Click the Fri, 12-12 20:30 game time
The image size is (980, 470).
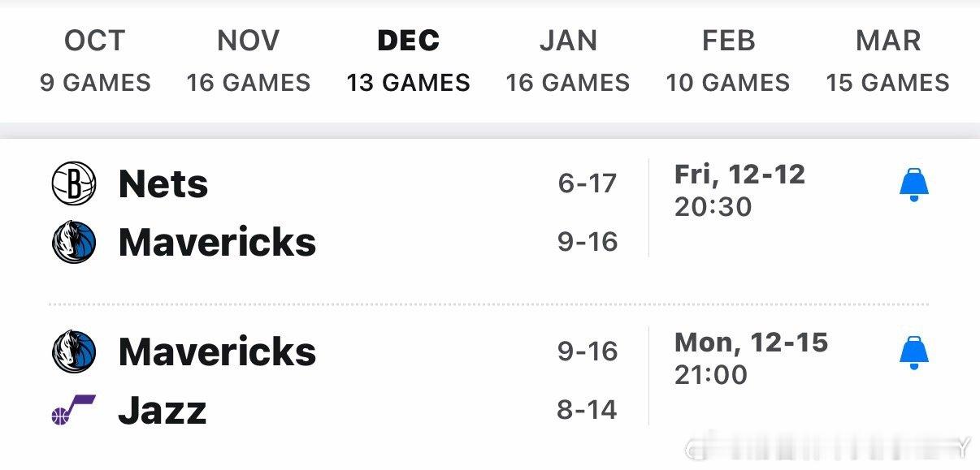(739, 190)
